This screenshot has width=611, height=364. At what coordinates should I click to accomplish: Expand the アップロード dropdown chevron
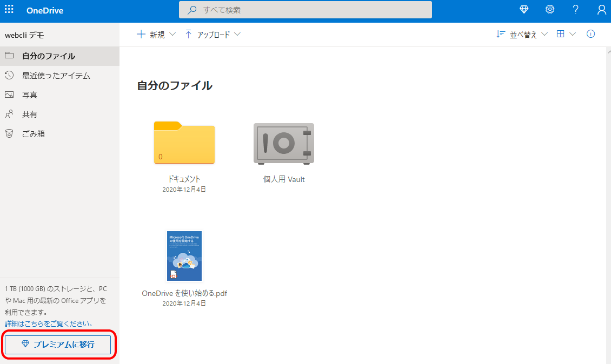tap(237, 34)
